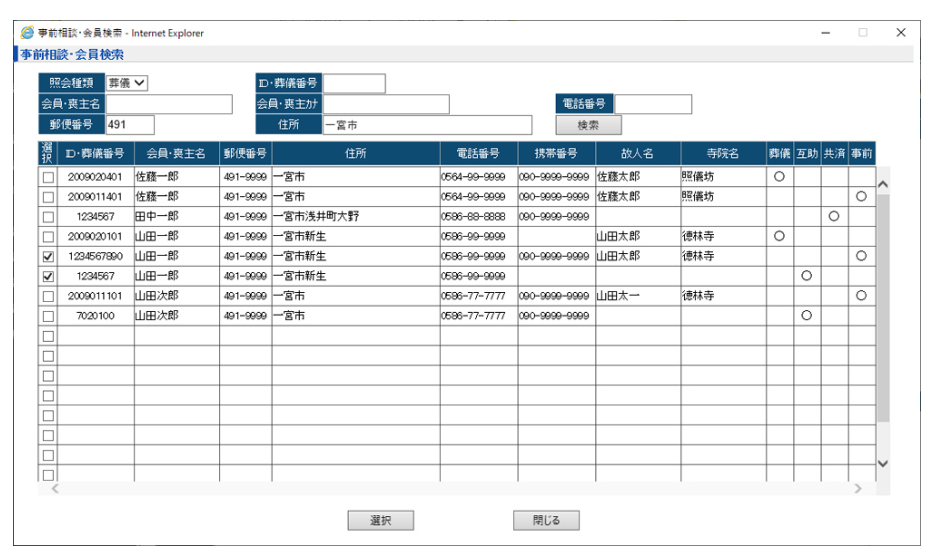
Task: Click the ID・葬儀番号 search input field
Action: pyautogui.click(x=354, y=83)
